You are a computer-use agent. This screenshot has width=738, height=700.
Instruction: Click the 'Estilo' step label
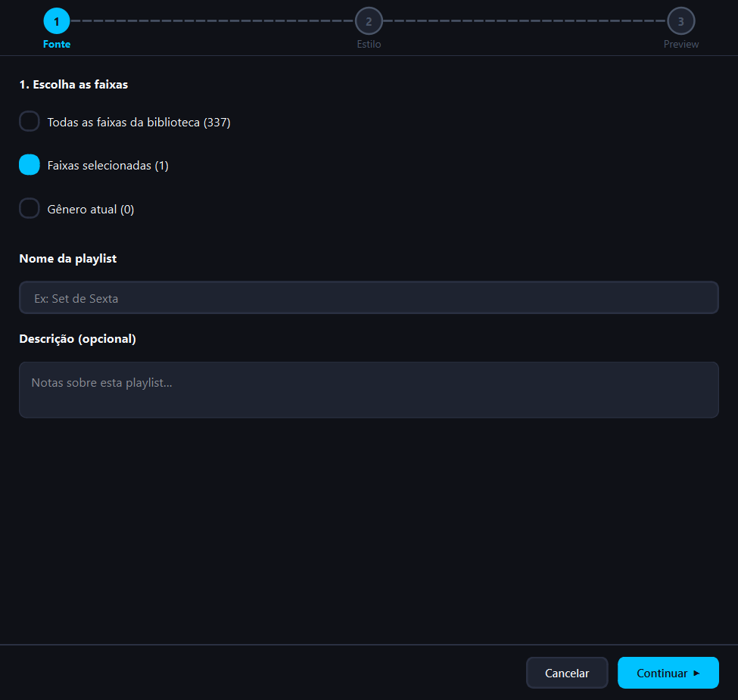pos(369,44)
